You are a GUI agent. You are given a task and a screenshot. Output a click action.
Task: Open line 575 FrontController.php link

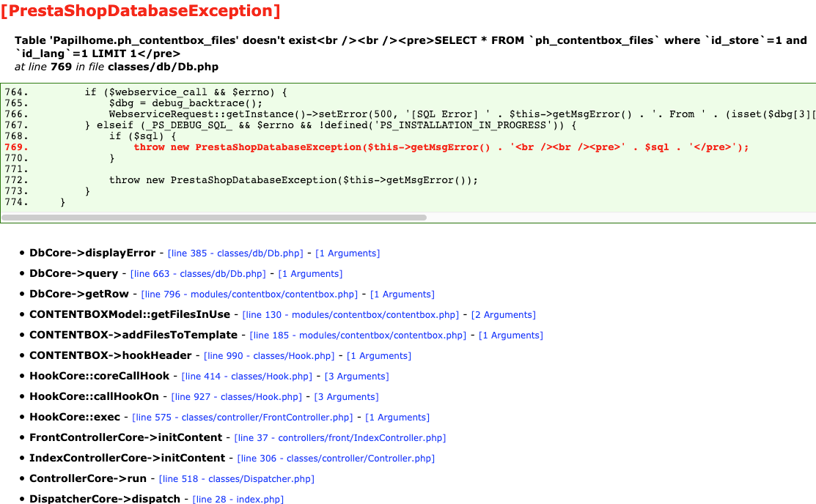click(243, 418)
